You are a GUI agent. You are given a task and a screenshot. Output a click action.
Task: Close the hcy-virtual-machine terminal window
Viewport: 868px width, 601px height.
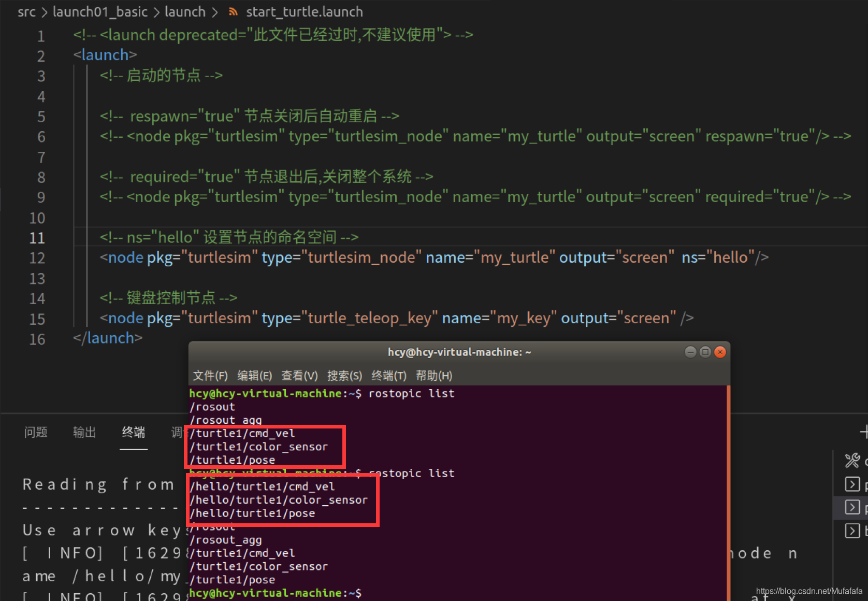click(720, 352)
